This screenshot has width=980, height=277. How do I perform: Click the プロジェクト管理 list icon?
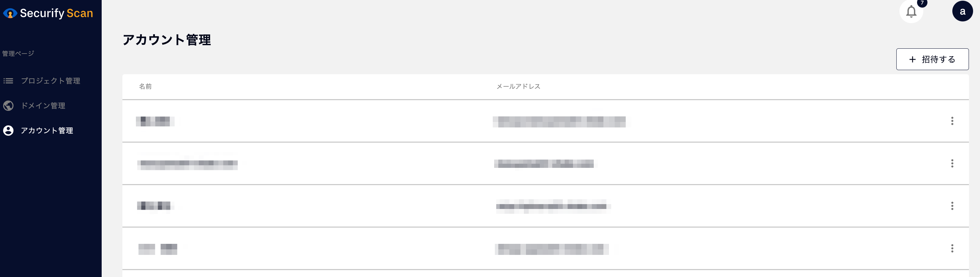(8, 81)
